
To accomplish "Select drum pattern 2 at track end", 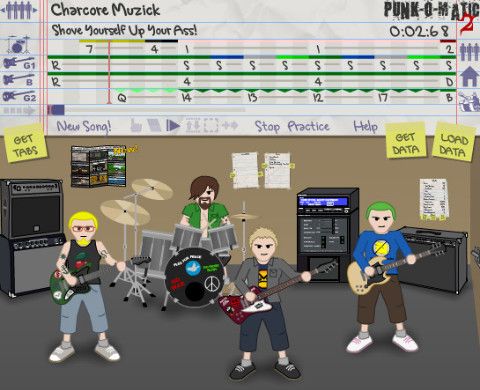I will pos(450,49).
